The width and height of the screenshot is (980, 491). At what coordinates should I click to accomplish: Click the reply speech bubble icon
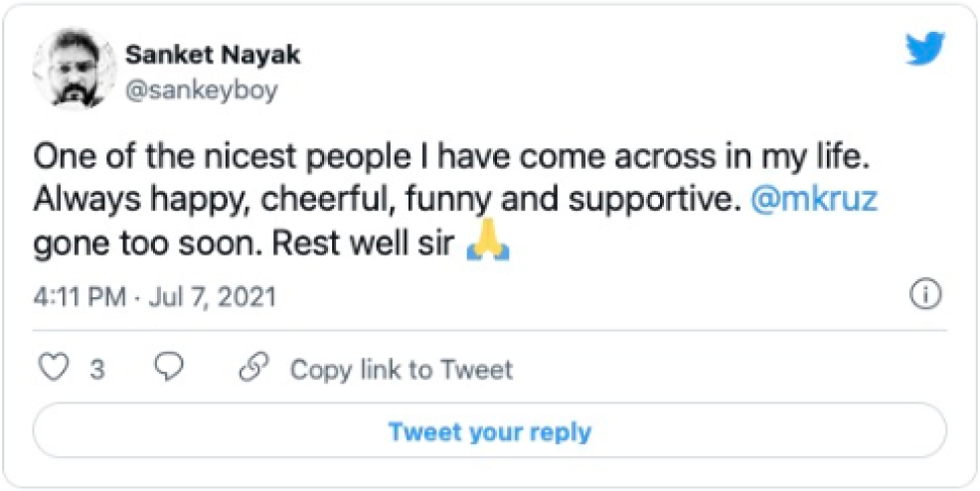tap(171, 370)
